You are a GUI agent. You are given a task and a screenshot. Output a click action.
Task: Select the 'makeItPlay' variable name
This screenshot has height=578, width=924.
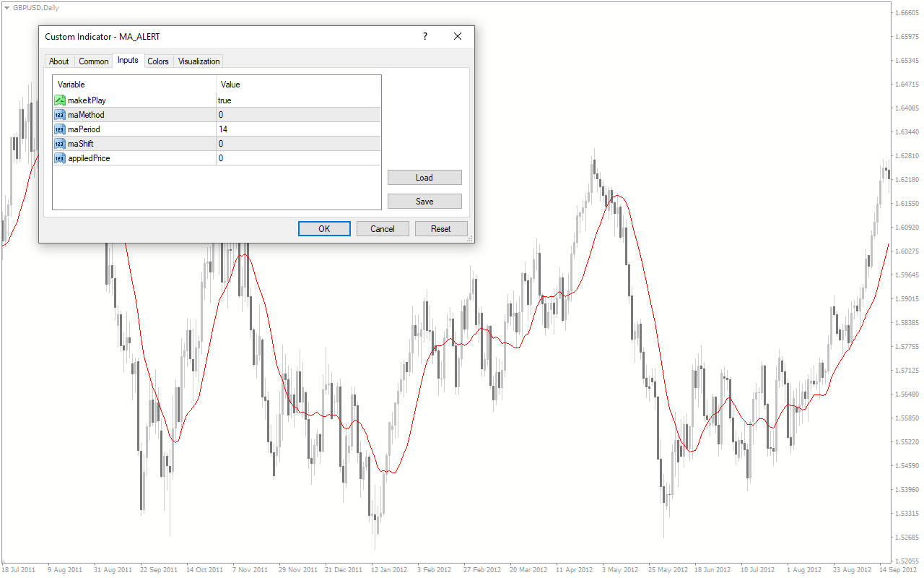click(x=87, y=100)
